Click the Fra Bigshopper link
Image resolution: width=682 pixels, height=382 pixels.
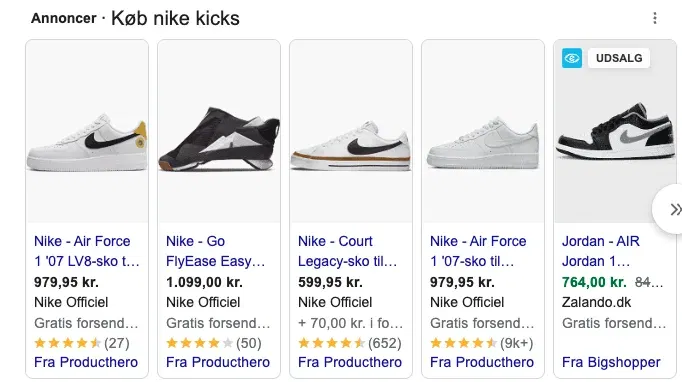tap(611, 362)
